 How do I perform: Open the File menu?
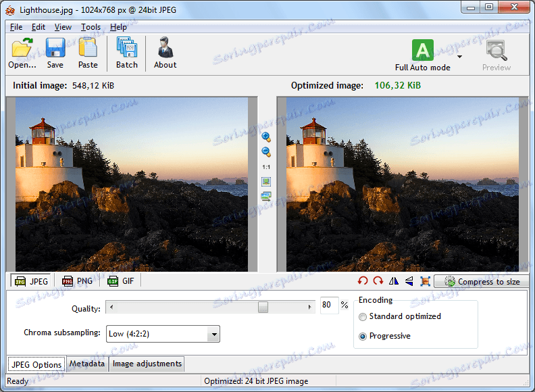pos(16,27)
